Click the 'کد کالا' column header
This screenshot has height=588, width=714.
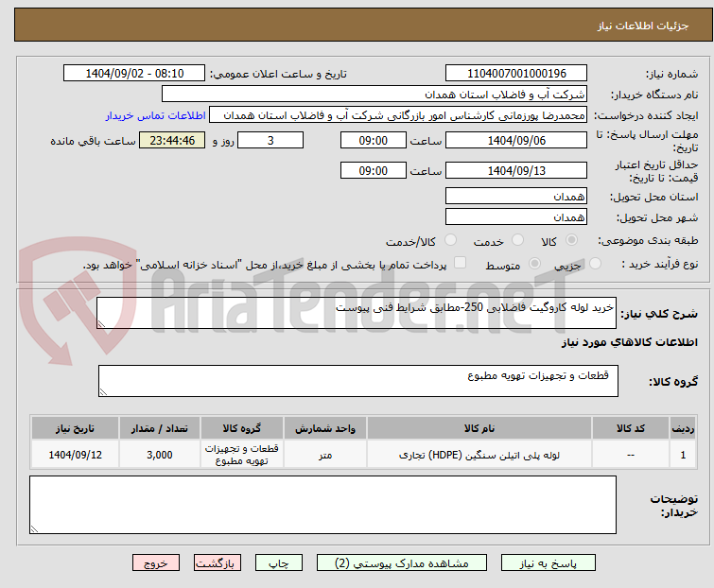(x=631, y=428)
